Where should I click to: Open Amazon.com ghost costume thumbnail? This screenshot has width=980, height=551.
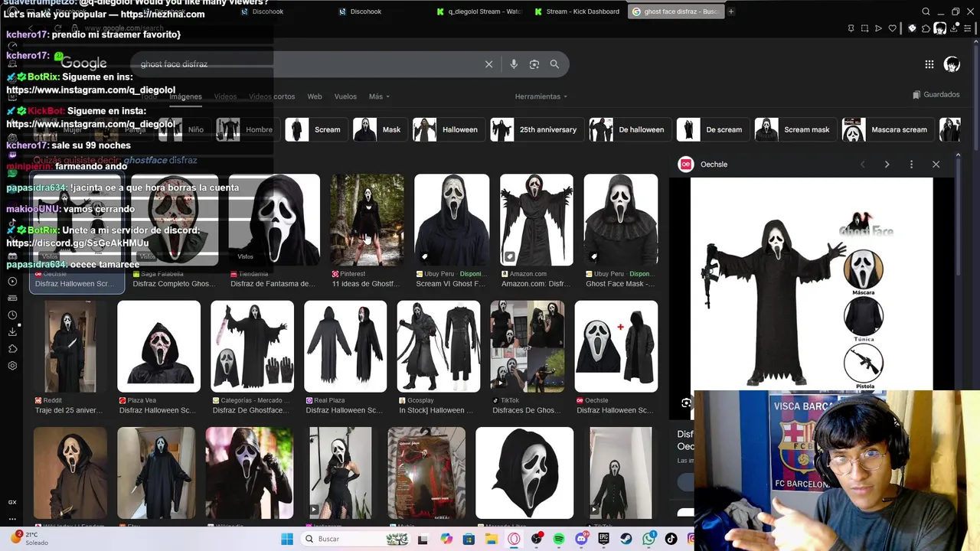pos(536,220)
